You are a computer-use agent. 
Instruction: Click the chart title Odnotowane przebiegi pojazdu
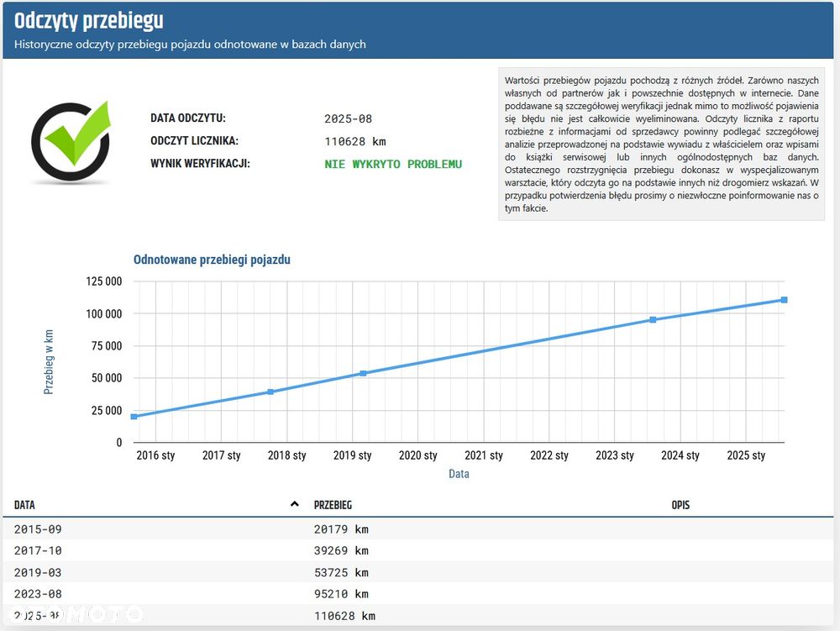click(x=213, y=260)
